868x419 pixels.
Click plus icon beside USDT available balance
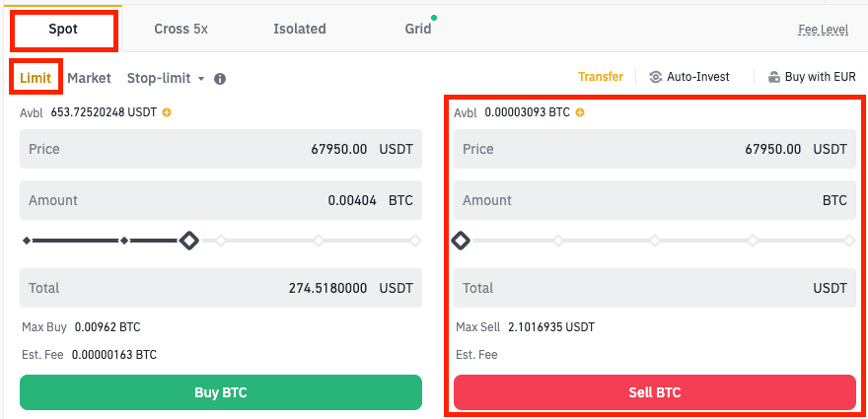(x=167, y=112)
